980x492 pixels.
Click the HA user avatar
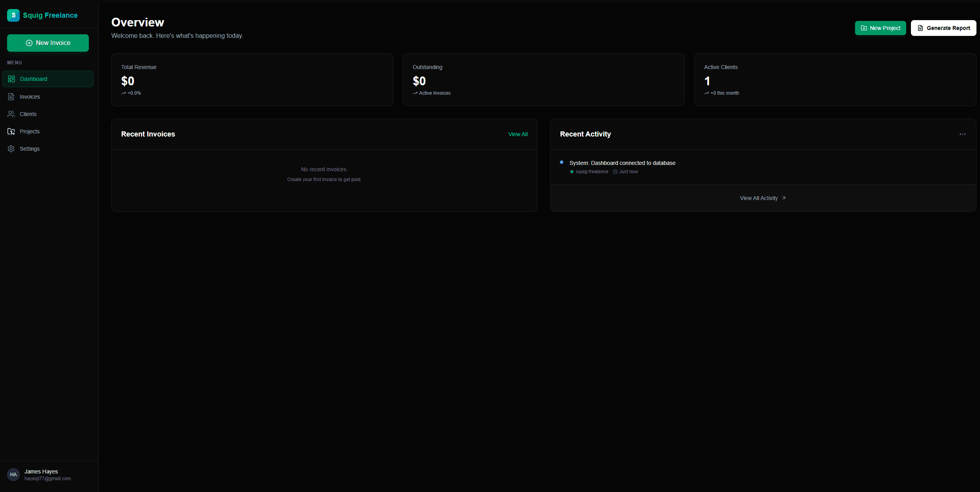coord(13,475)
